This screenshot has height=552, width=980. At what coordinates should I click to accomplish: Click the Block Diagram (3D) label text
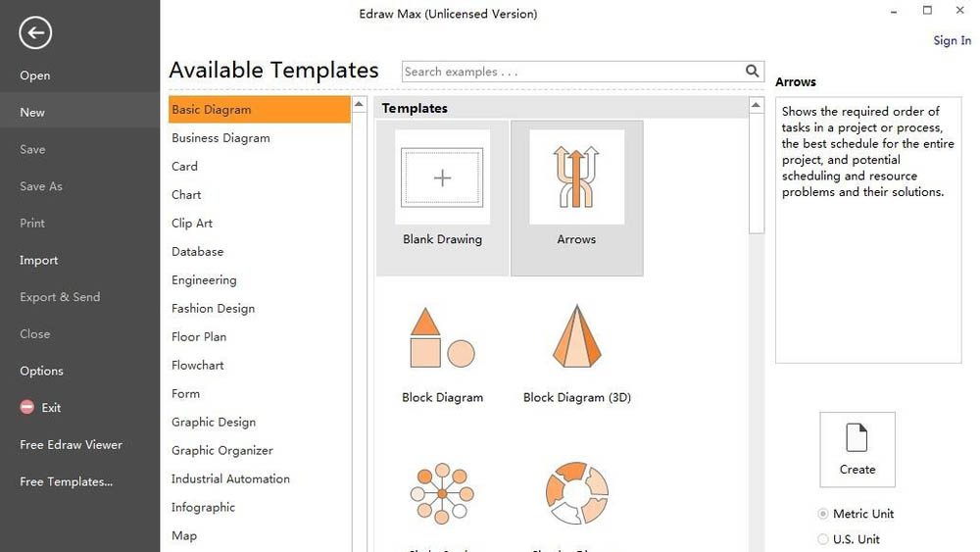(576, 398)
